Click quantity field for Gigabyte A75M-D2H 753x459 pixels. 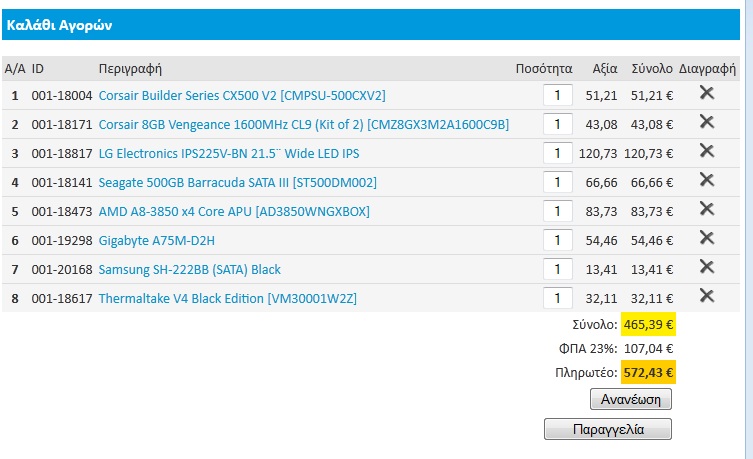pos(558,240)
